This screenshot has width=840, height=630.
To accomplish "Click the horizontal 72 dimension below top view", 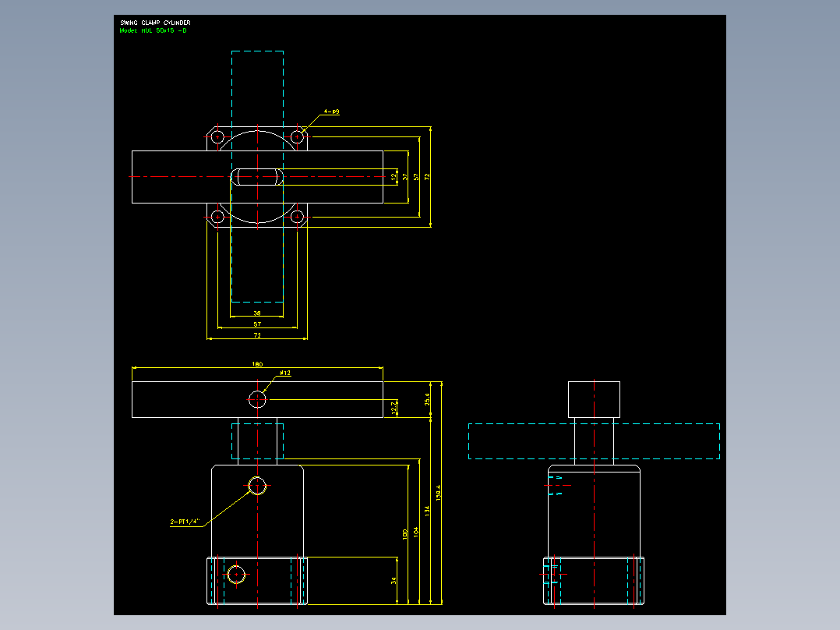I will click(x=257, y=335).
